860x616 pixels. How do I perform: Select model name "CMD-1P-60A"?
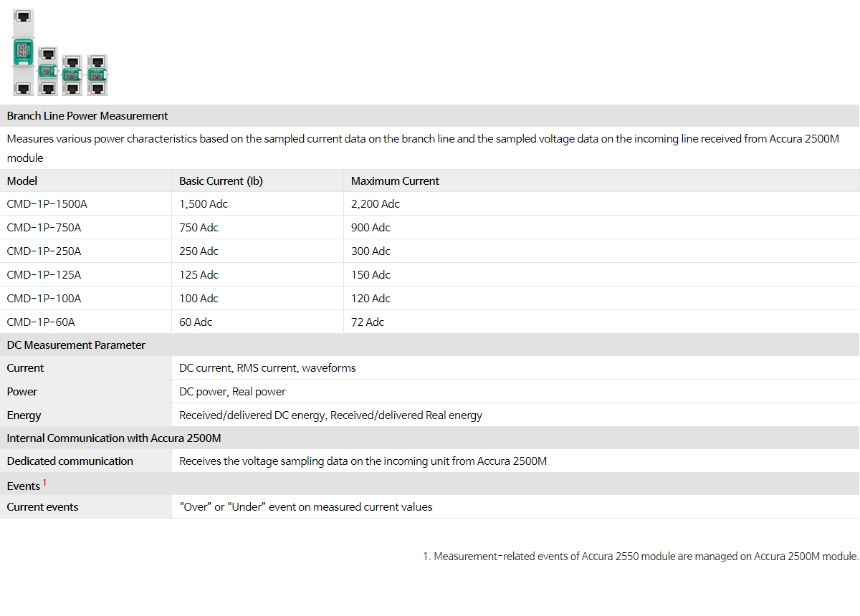coord(41,322)
